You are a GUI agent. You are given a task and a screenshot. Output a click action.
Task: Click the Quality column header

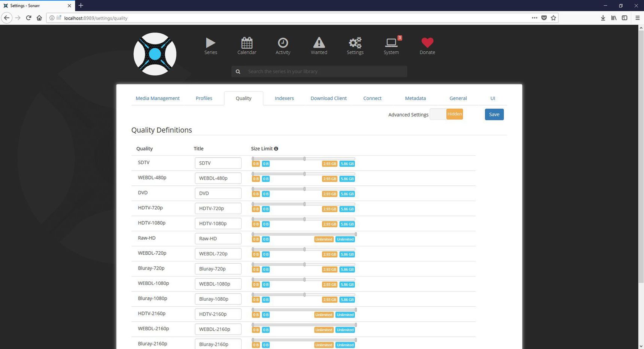145,149
